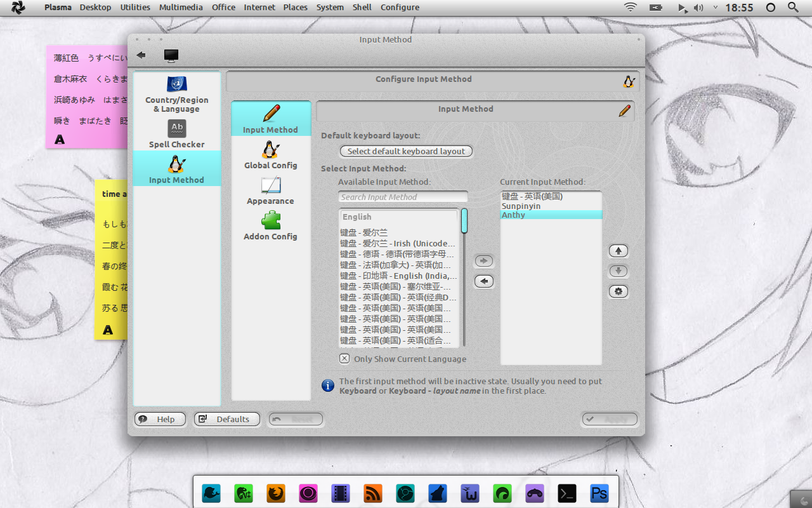Viewport: 812px width, 508px height.
Task: Open the pink circle app in dock
Action: coord(308,493)
